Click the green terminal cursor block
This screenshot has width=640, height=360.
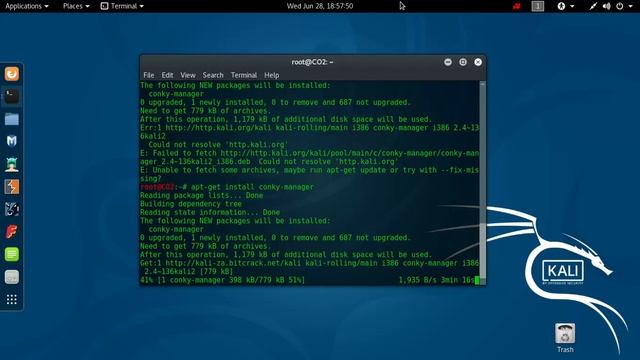point(477,280)
